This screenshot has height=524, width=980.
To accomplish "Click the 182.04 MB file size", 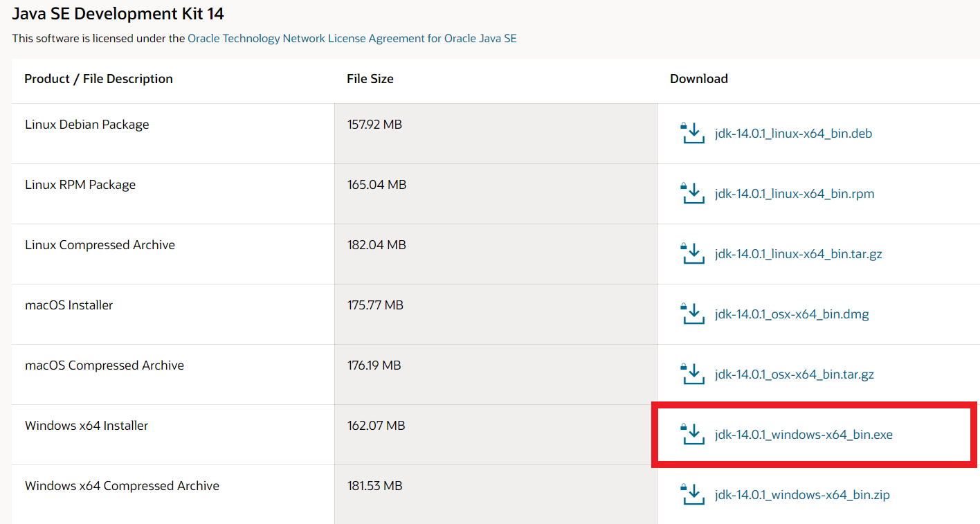I will tap(376, 245).
